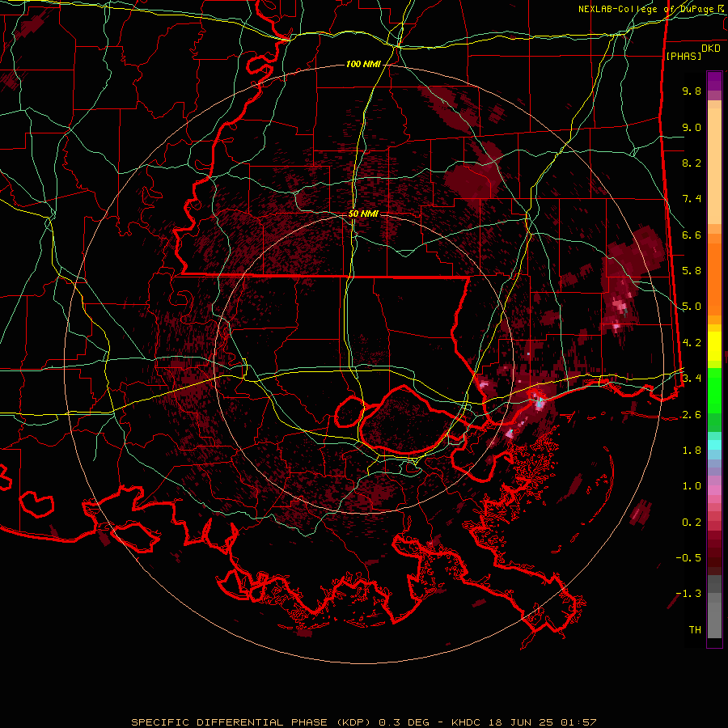
Task: Click the -0.5 scale value label
Action: tap(688, 558)
